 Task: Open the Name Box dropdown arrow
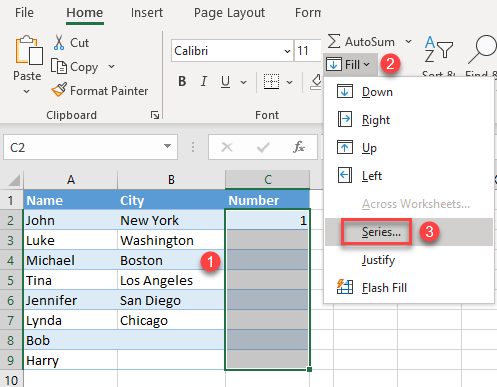pyautogui.click(x=167, y=146)
